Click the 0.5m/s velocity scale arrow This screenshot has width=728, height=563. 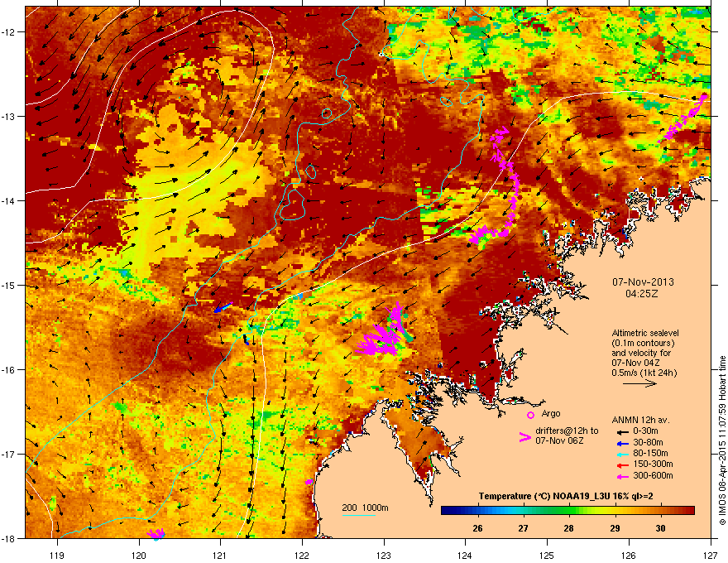pos(639,383)
